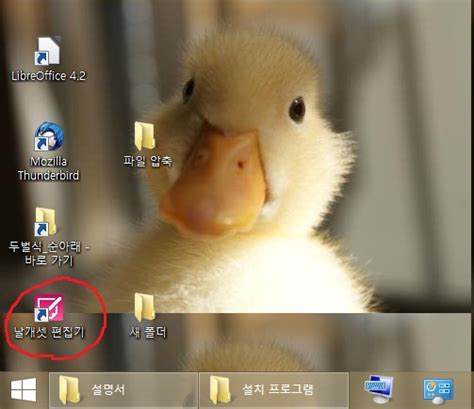
Task: Click the Windows Start button
Action: [x=23, y=389]
